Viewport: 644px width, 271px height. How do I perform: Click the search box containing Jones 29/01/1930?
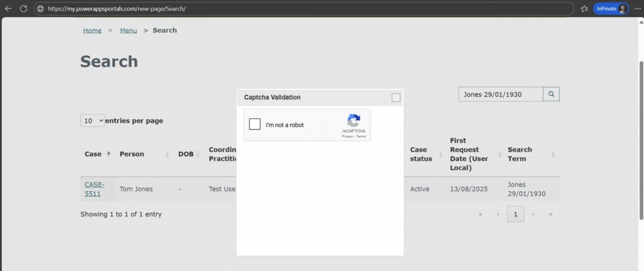[x=500, y=94]
